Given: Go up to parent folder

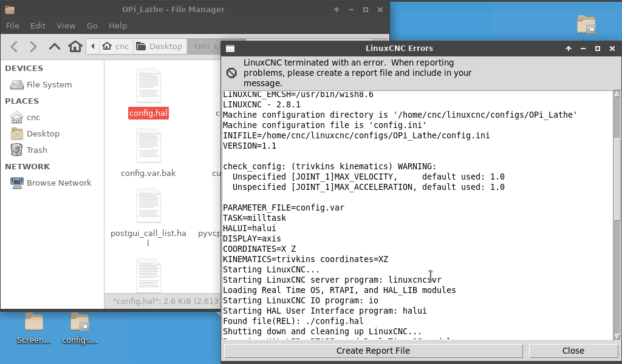Looking at the screenshot, I should pyautogui.click(x=54, y=47).
